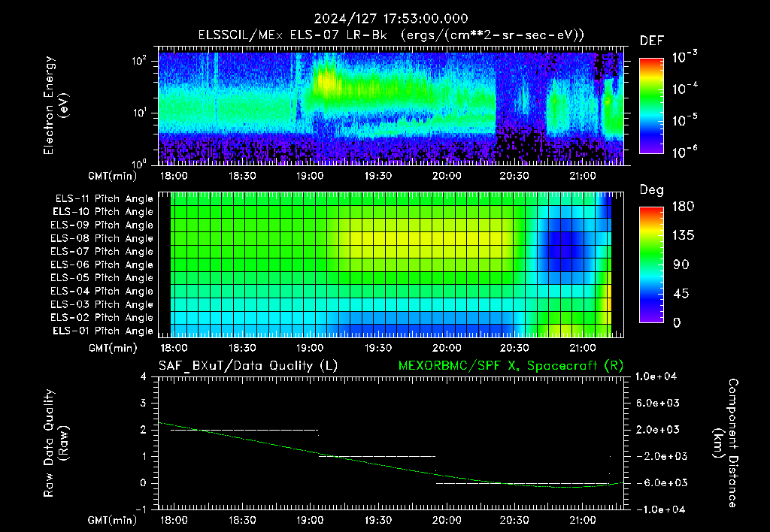The image size is (770, 532).
Task: Select the ELS-07 Pitch Angle row label
Action: point(102,251)
